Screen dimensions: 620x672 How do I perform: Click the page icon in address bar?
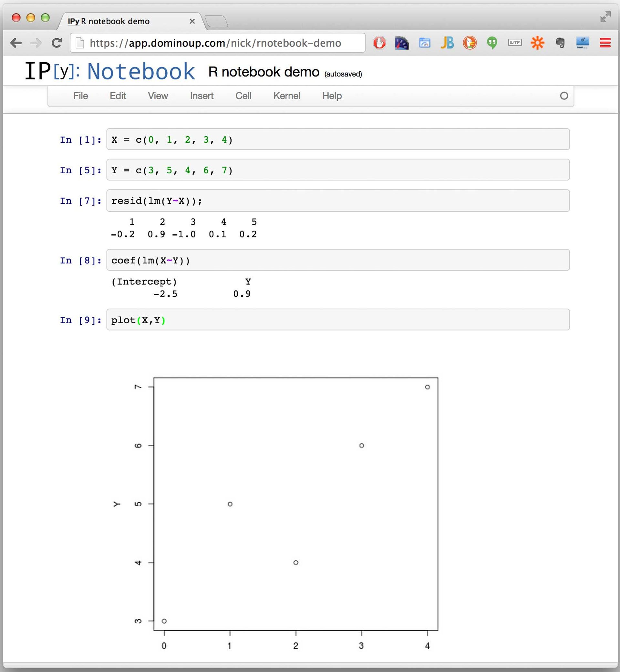tap(80, 43)
